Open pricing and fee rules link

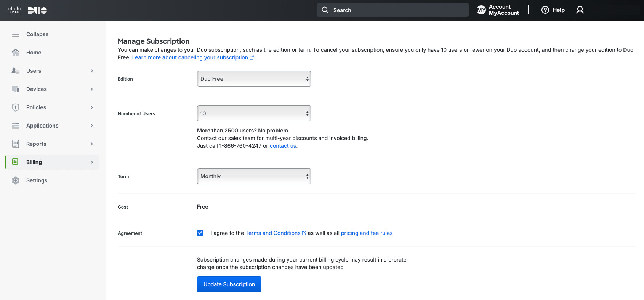(367, 233)
